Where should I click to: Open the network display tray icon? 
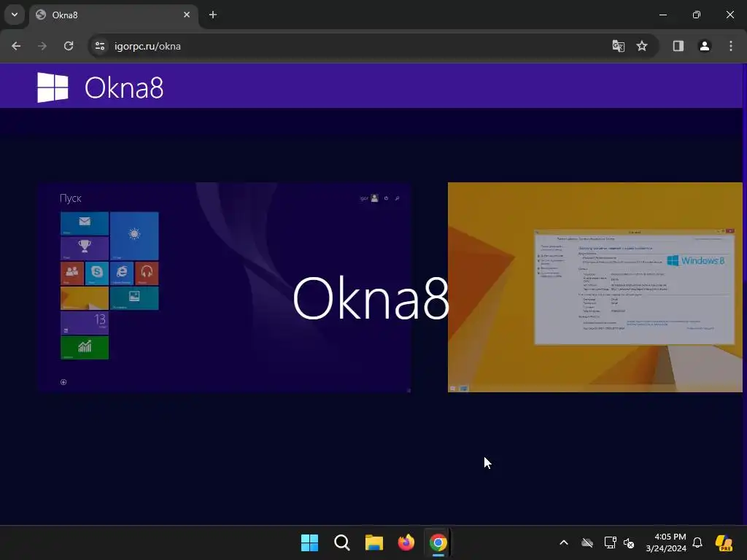610,542
